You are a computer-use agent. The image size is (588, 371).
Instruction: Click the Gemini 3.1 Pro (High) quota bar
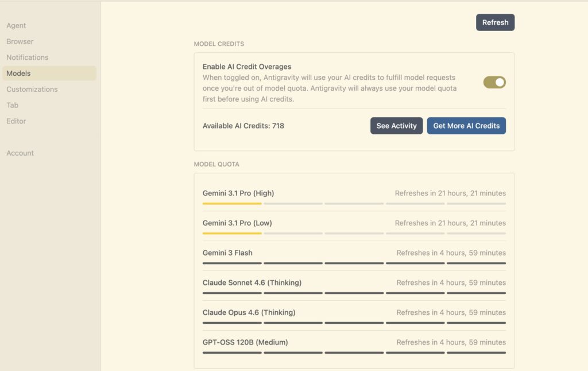pos(354,203)
